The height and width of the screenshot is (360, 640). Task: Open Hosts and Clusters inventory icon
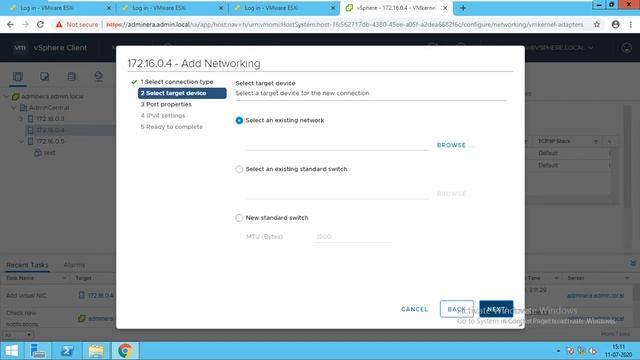click(x=18, y=77)
